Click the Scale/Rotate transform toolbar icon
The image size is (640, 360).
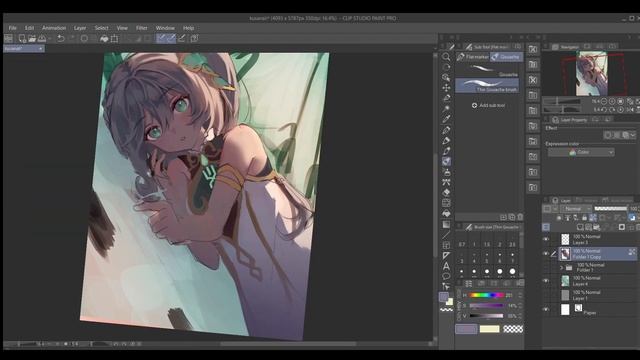point(115,38)
